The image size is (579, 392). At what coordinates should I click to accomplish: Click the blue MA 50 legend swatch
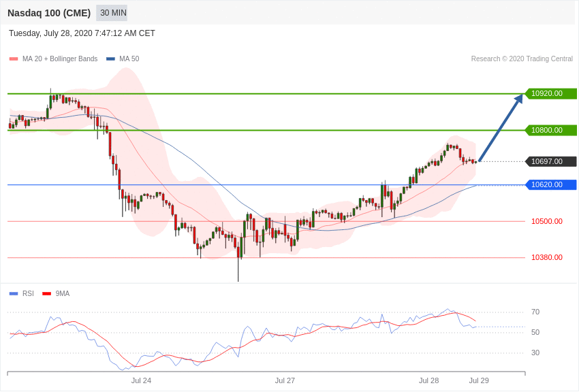pyautogui.click(x=110, y=59)
